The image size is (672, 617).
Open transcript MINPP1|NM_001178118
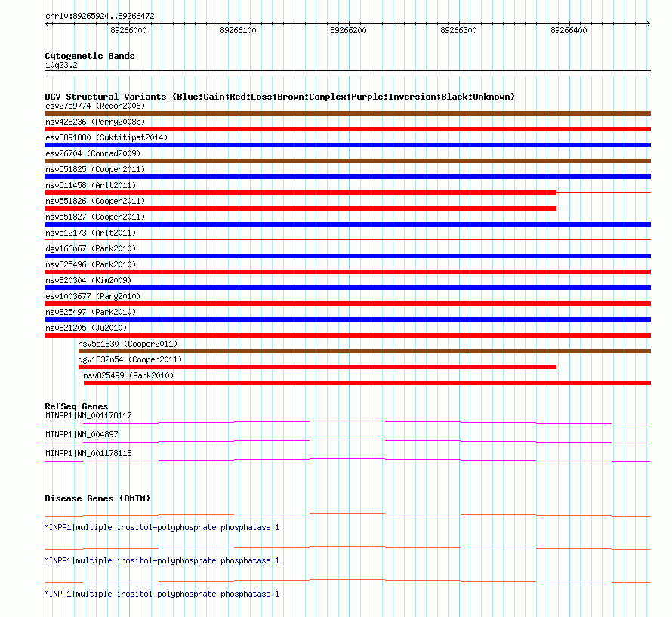point(88,453)
